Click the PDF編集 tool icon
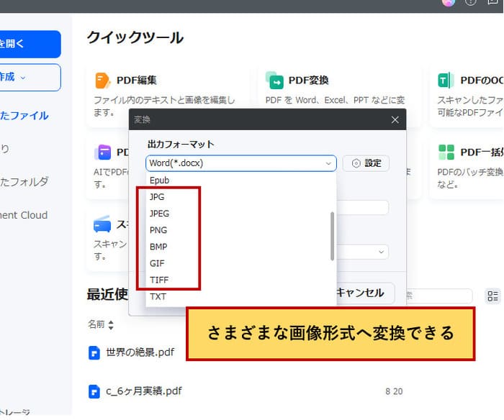Screen dimensions: 504x420 coord(102,80)
